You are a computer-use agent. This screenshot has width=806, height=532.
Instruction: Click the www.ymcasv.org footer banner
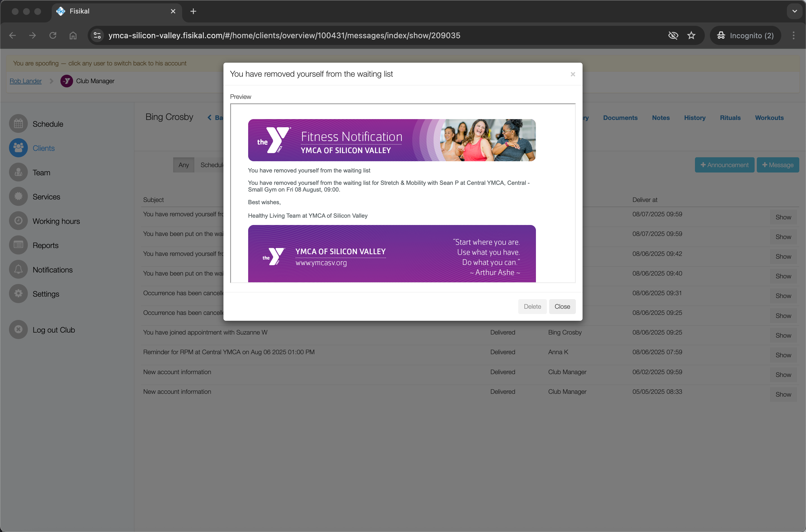click(x=392, y=253)
